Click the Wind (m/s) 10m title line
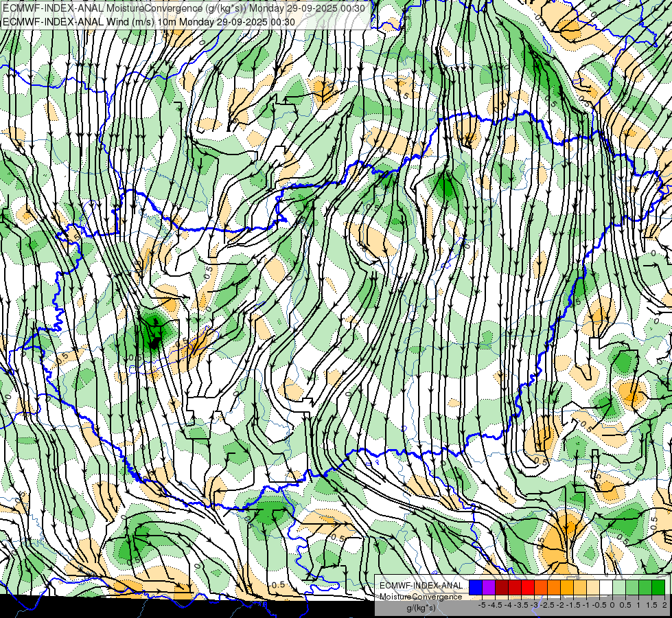 (149, 21)
